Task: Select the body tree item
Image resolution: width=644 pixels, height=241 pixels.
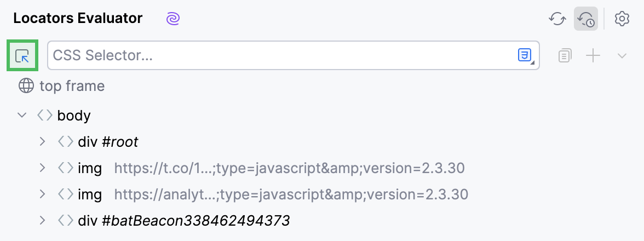Action: (74, 116)
